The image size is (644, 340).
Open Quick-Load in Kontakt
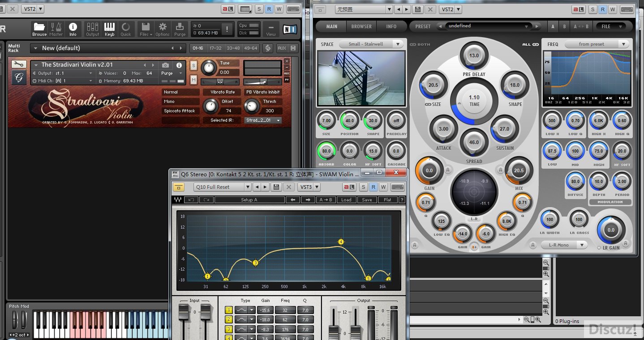[126, 30]
